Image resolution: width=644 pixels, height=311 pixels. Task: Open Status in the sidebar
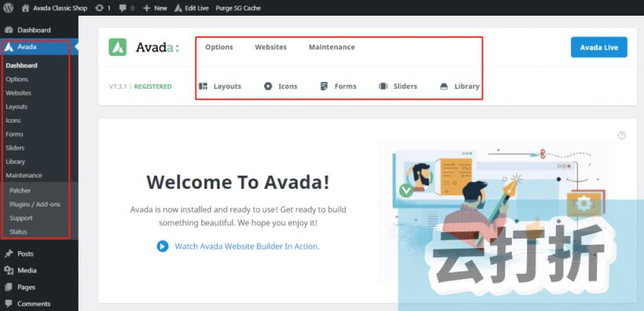(18, 231)
